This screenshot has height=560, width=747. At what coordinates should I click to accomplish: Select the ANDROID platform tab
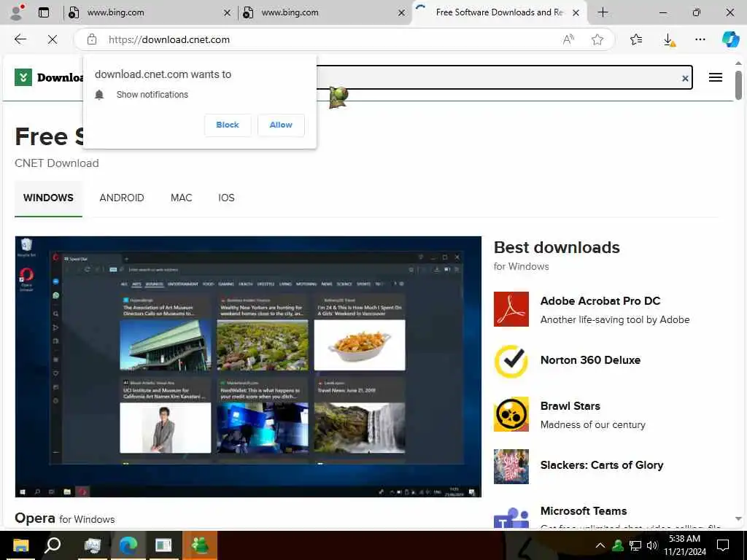click(x=122, y=198)
